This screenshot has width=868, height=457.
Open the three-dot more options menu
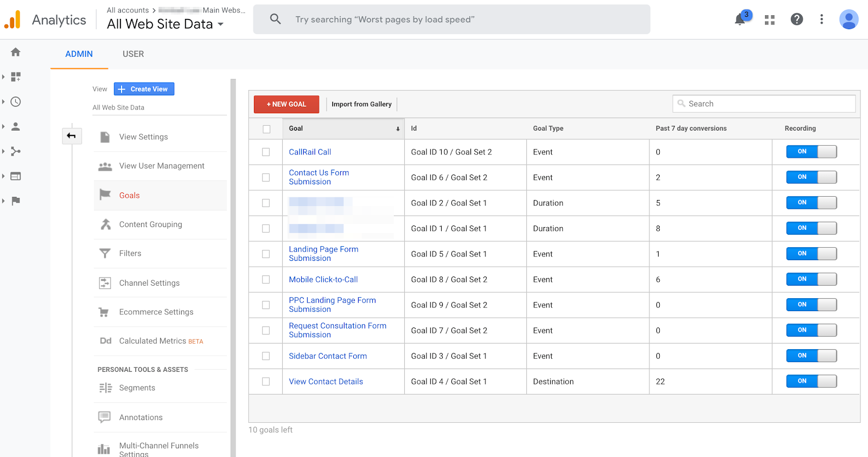821,20
